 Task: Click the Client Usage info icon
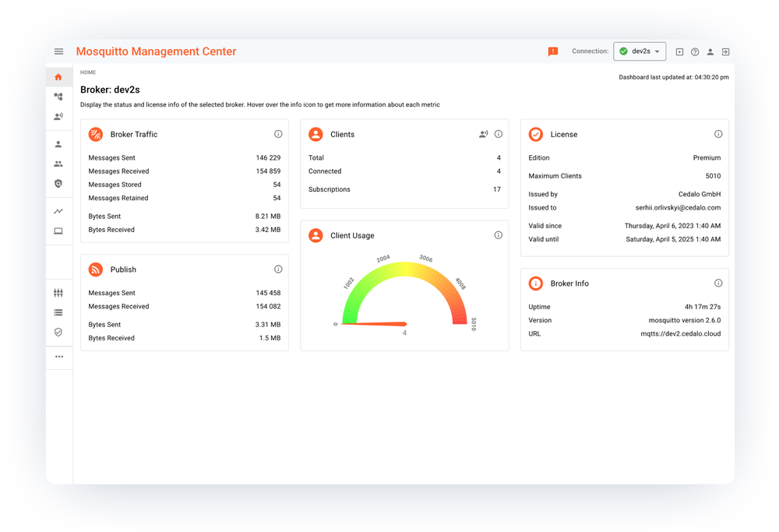[499, 235]
